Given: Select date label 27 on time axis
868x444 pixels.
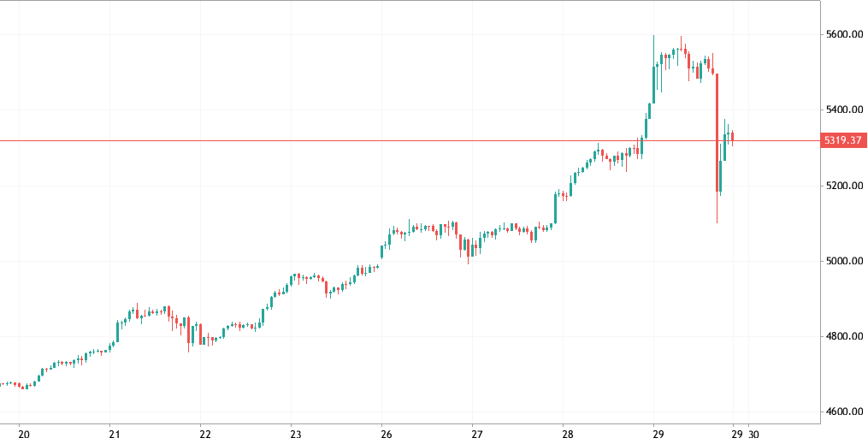Looking at the screenshot, I should pos(477,433).
